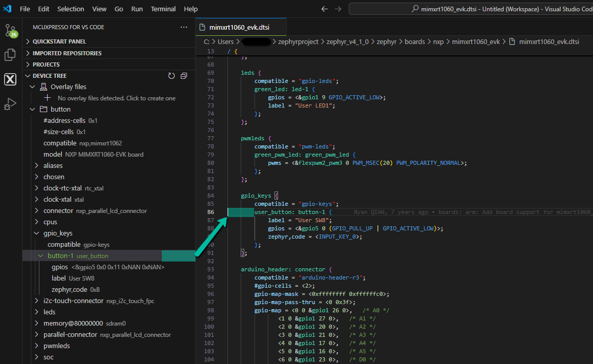593x364 pixels.
Task: Select the soc tree node
Action: click(49, 357)
